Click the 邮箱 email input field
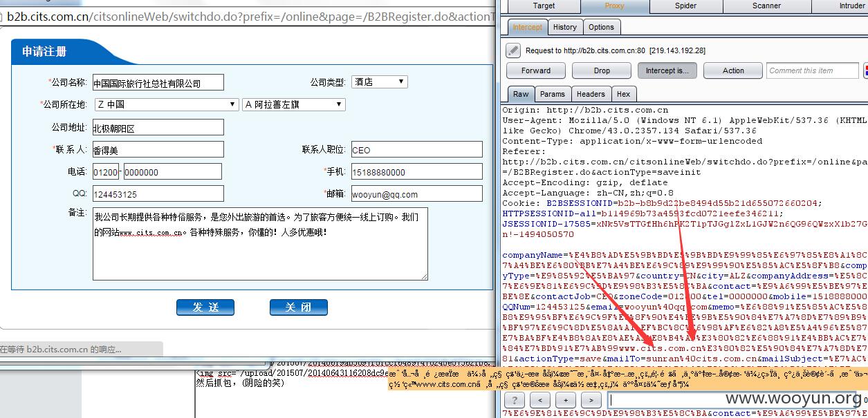 click(x=416, y=193)
